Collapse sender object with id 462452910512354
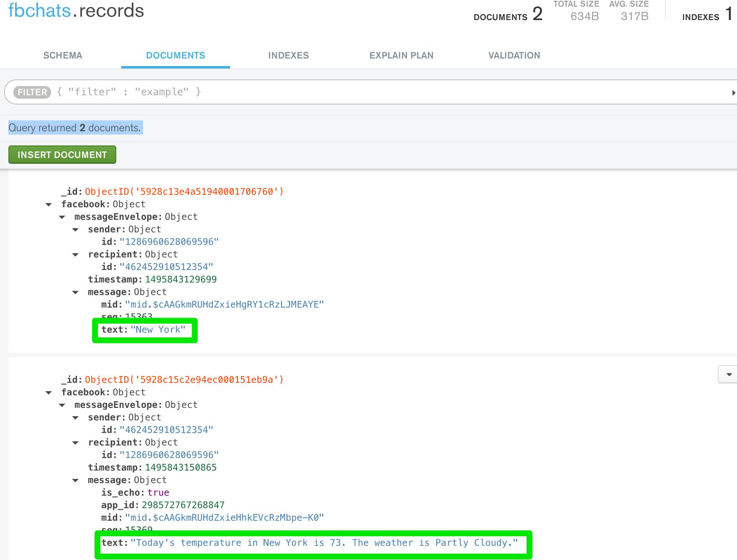This screenshot has width=737, height=560. [x=75, y=417]
